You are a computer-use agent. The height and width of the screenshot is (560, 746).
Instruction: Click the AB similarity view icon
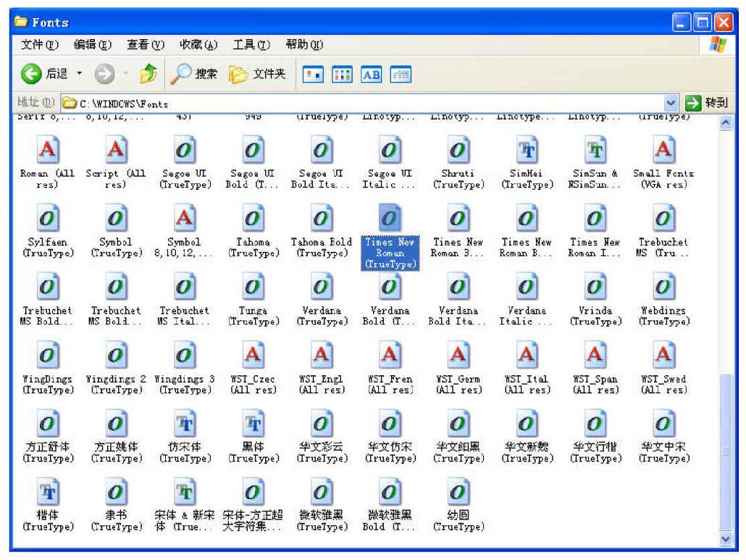pyautogui.click(x=371, y=75)
